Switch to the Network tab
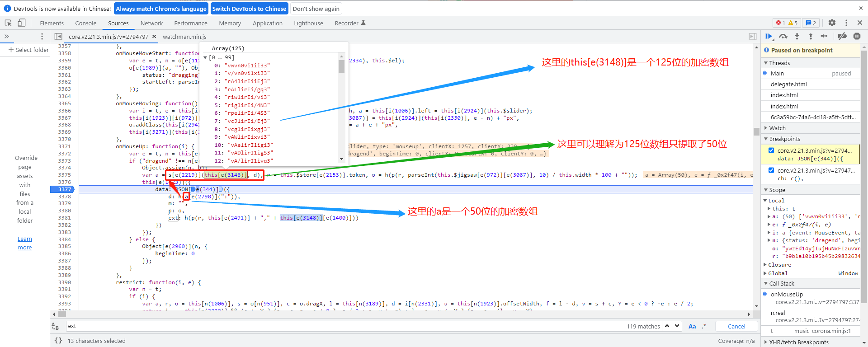 click(x=151, y=23)
